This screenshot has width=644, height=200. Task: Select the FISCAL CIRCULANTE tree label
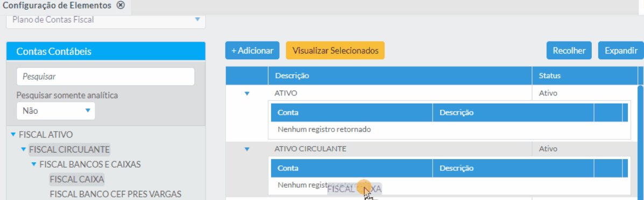[69, 149]
